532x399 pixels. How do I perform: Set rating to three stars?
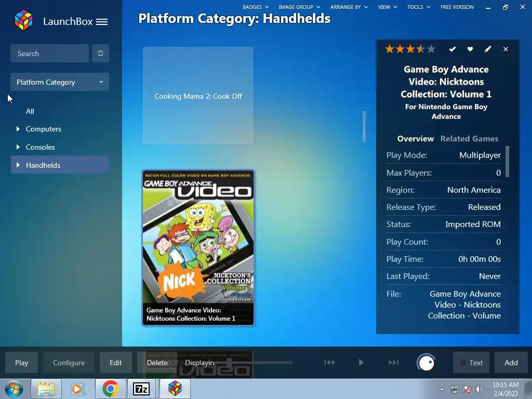coord(410,49)
